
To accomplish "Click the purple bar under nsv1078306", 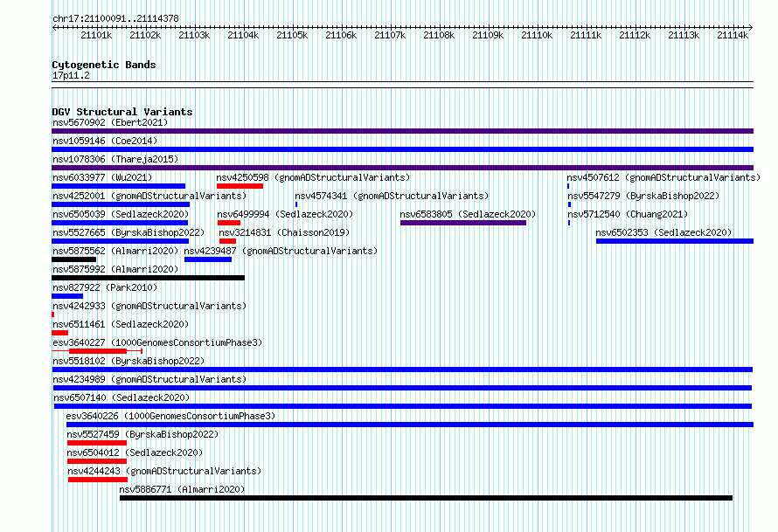I will (402, 168).
